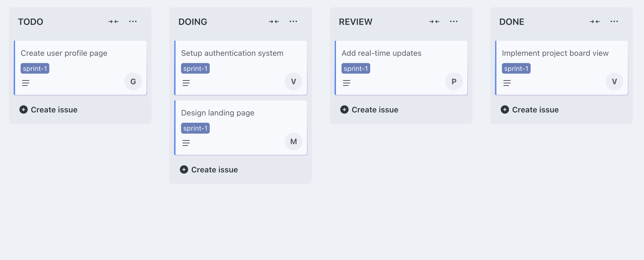644x260 pixels.
Task: Click sprint-1 label on Add real-time updates
Action: pyautogui.click(x=356, y=68)
